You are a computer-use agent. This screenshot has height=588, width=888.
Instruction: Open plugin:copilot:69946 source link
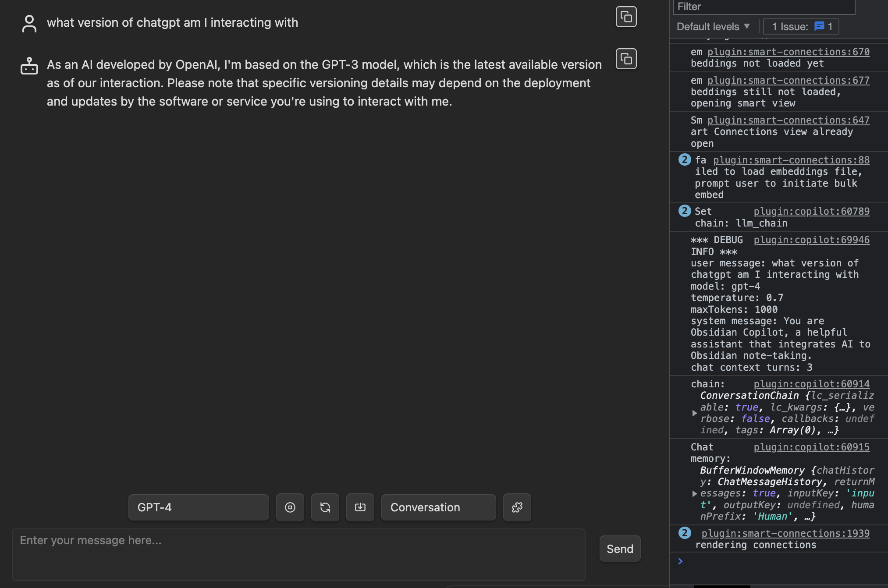pos(811,240)
